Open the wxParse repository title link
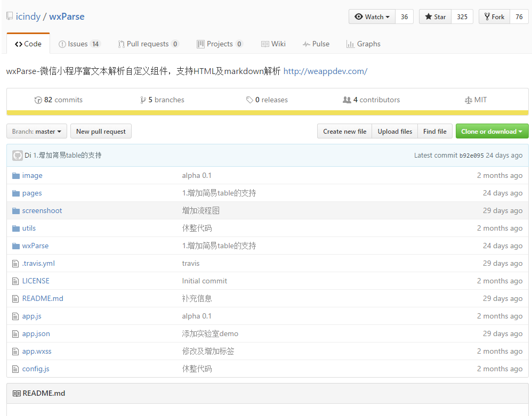The height and width of the screenshot is (416, 532). tap(67, 17)
